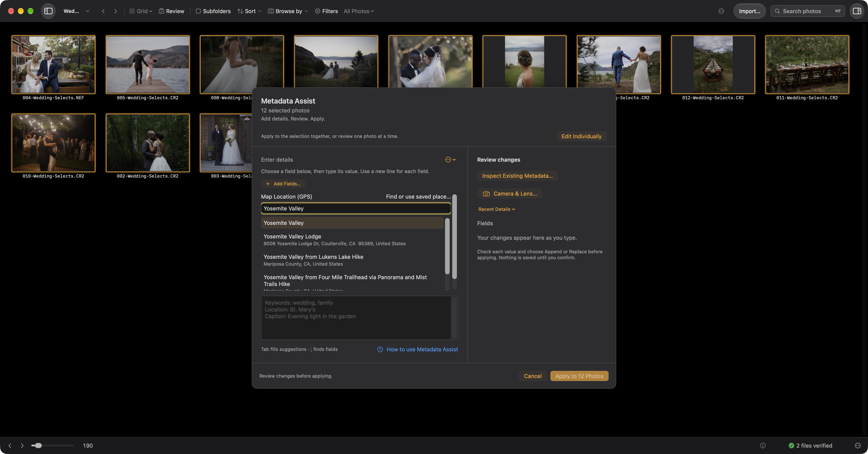
Task: Click the green files verified checkmark
Action: click(x=791, y=446)
